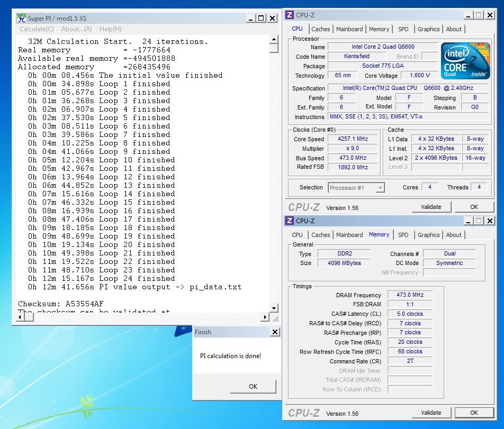Close the Finish dialog
Viewport: 504px width, 429px height.
pyautogui.click(x=275, y=332)
